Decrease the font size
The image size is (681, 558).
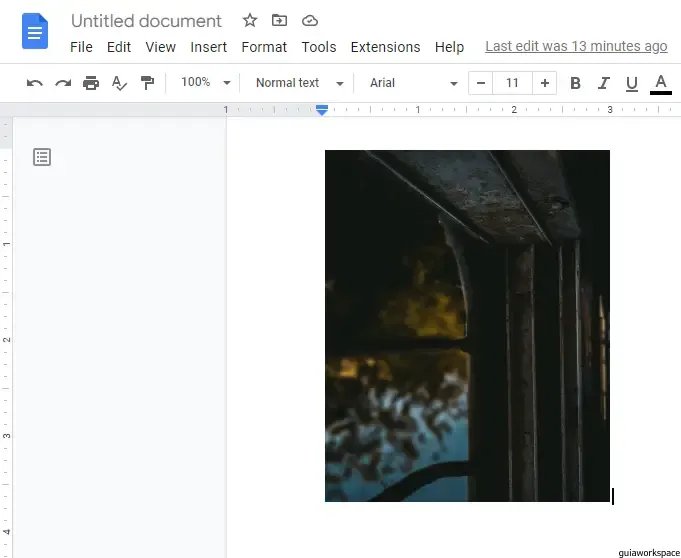[481, 83]
